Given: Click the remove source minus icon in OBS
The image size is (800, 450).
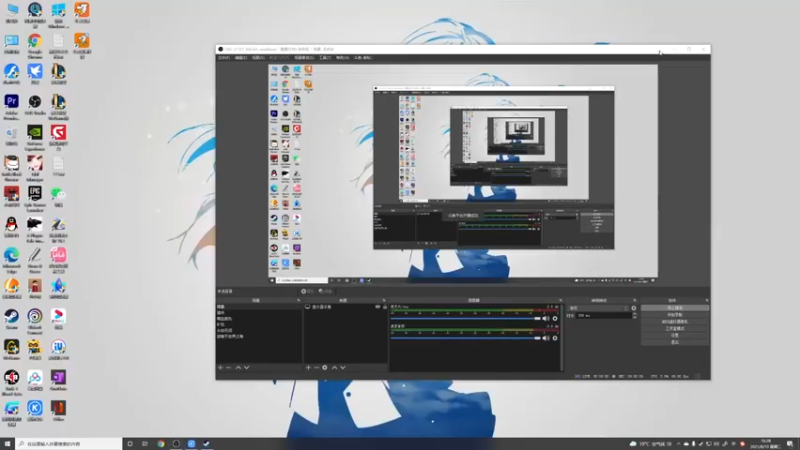Looking at the screenshot, I should (x=316, y=367).
